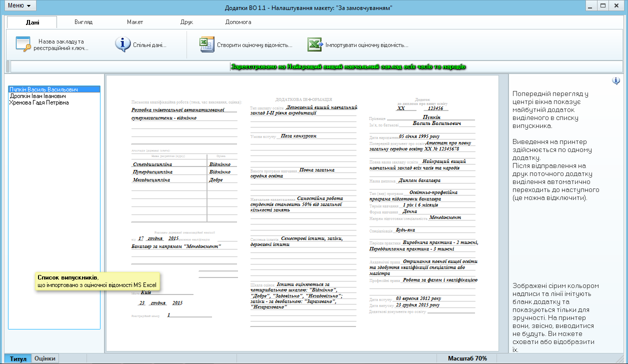628x364 pixels.
Task: Switch to the Оцінки bottom tab
Action: click(x=45, y=358)
